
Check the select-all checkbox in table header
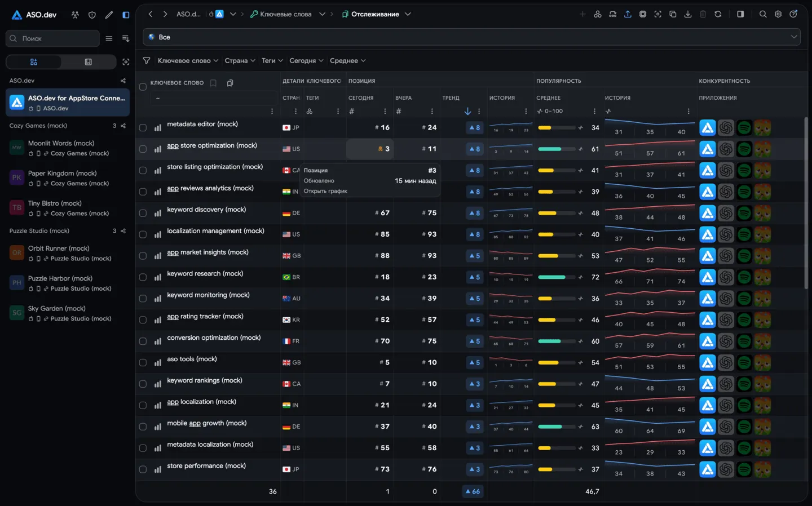point(143,87)
